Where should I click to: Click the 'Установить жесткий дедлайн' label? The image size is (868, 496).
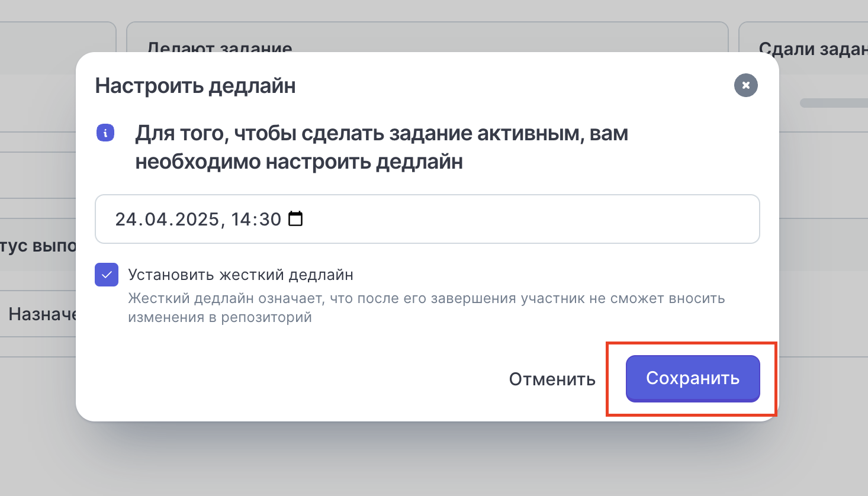241,275
